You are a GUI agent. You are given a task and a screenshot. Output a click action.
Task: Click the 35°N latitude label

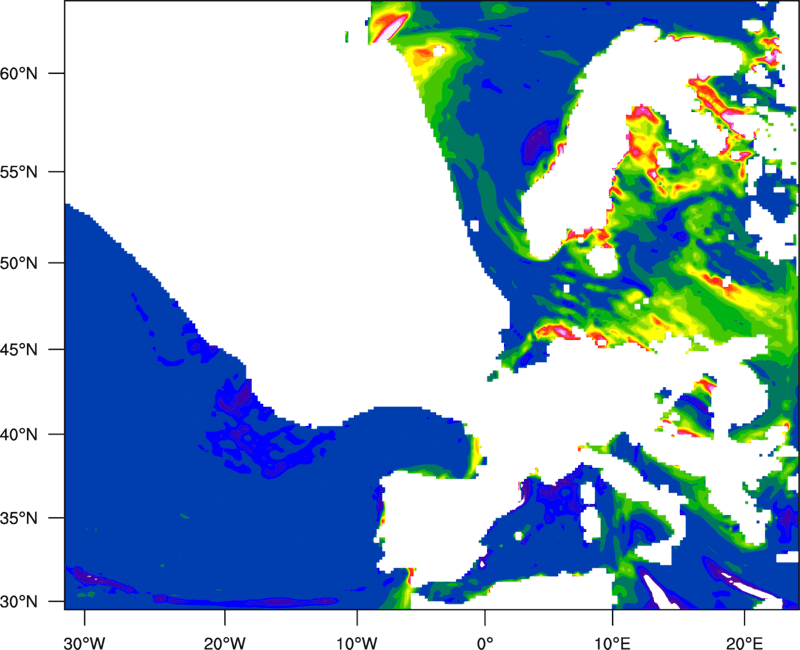pos(18,518)
